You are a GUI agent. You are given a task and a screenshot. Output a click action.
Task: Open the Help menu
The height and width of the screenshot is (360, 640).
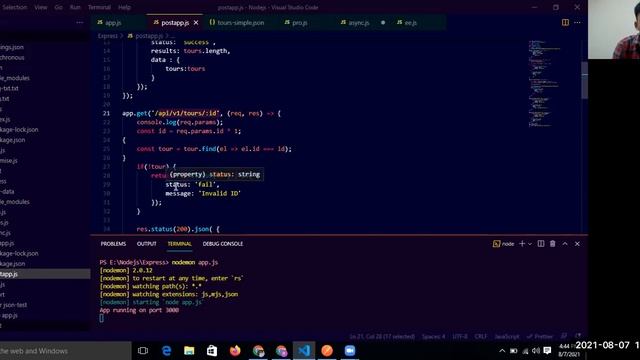tap(124, 7)
